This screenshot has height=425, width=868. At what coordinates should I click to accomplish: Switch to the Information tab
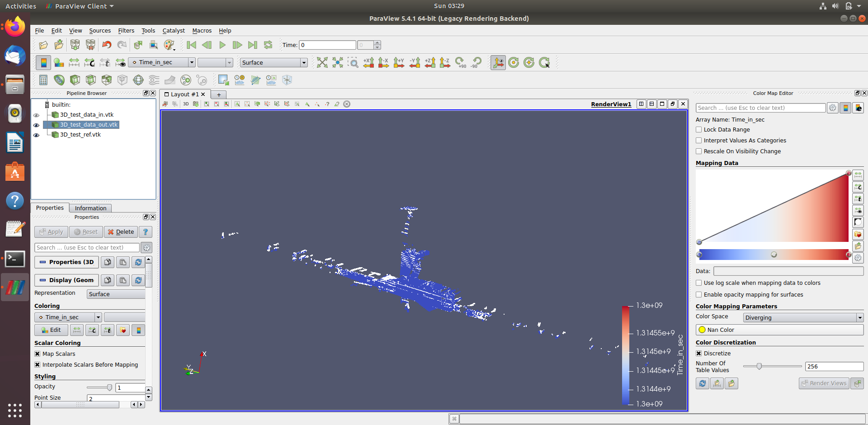point(90,208)
